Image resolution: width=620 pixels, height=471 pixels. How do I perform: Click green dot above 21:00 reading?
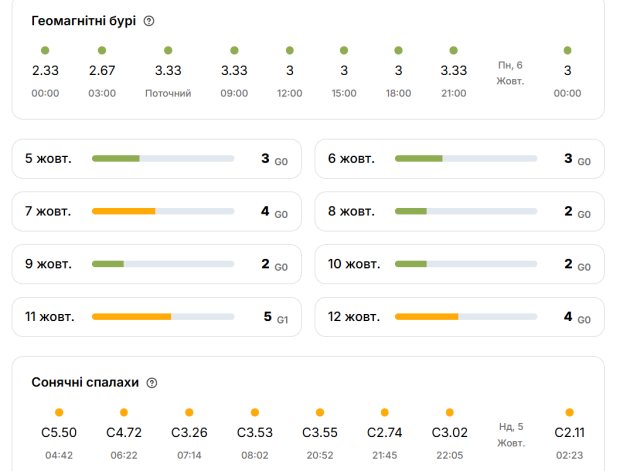tap(453, 50)
